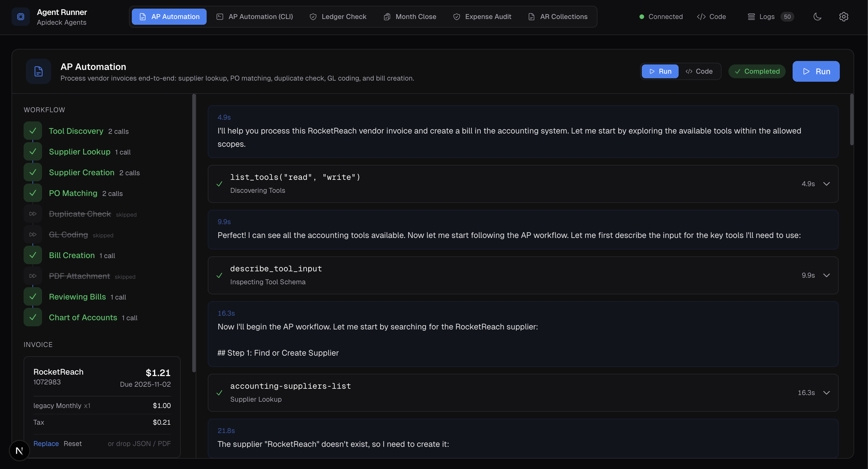Click the AP Automation document header icon
This screenshot has width=868, height=469.
(38, 71)
